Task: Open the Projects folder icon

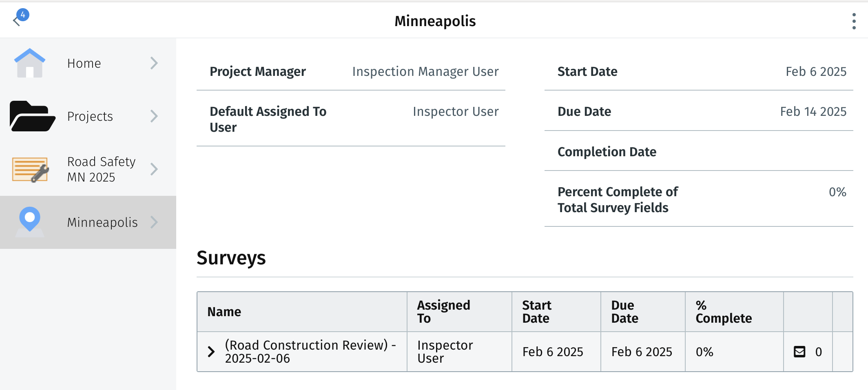Action: click(32, 116)
